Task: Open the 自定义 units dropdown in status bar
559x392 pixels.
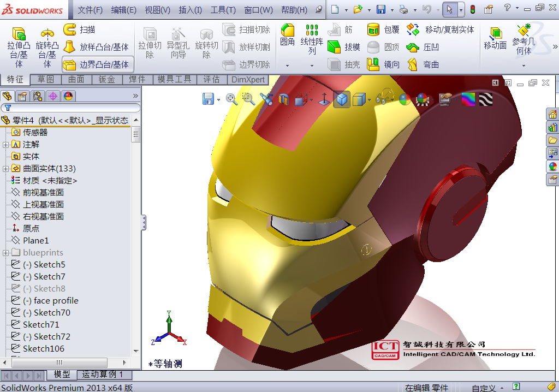Action: 502,388
